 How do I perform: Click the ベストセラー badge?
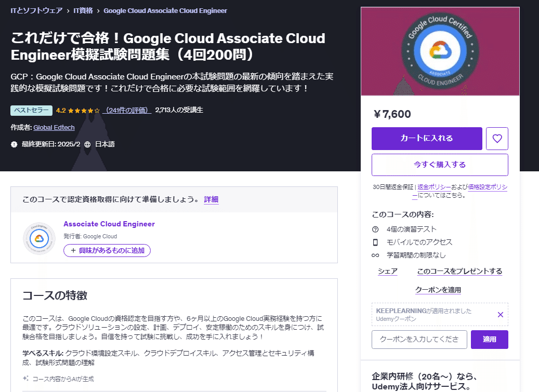point(31,110)
